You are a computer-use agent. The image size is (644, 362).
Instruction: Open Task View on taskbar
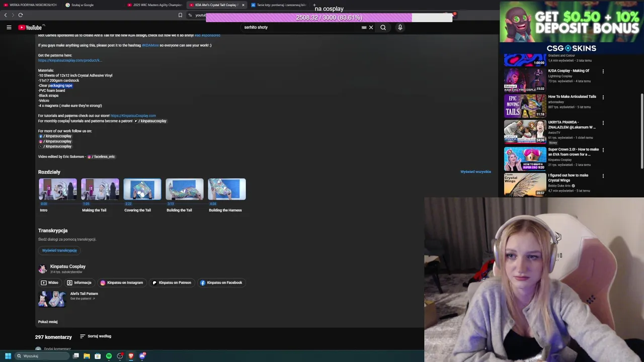(76, 356)
